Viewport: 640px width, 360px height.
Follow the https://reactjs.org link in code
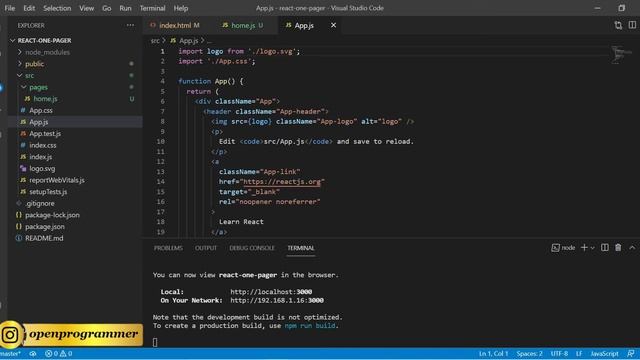tap(282, 182)
